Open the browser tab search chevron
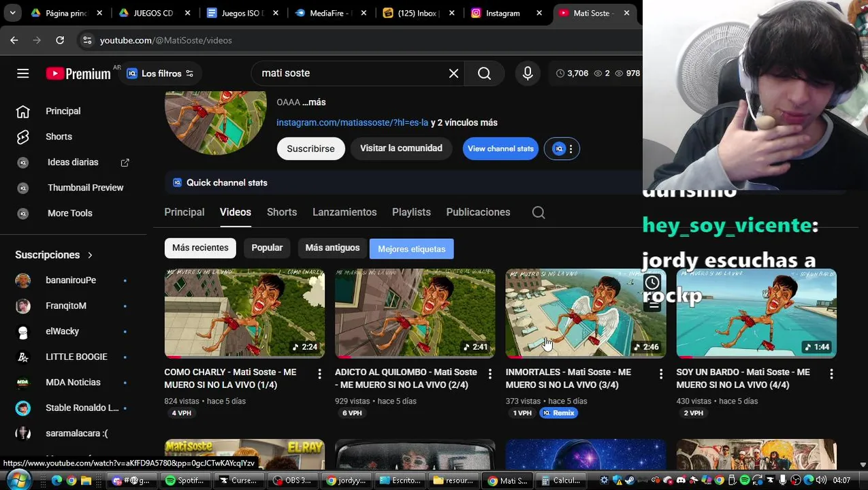This screenshot has width=868, height=490. pos(13,13)
